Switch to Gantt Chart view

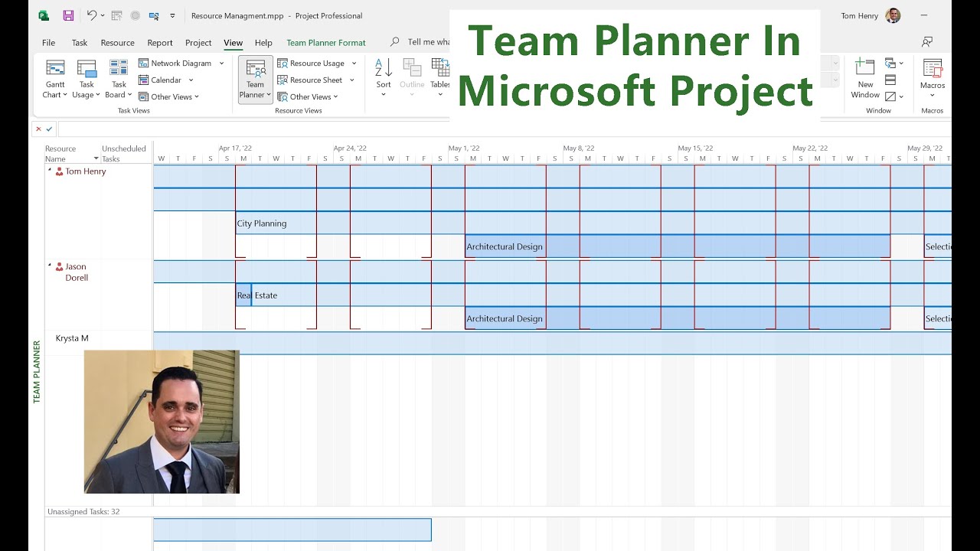[55, 80]
